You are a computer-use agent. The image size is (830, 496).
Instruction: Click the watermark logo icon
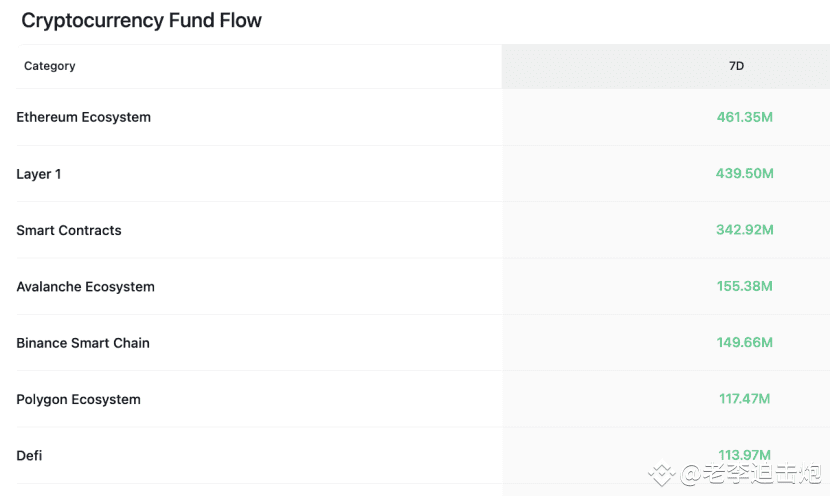click(x=662, y=473)
